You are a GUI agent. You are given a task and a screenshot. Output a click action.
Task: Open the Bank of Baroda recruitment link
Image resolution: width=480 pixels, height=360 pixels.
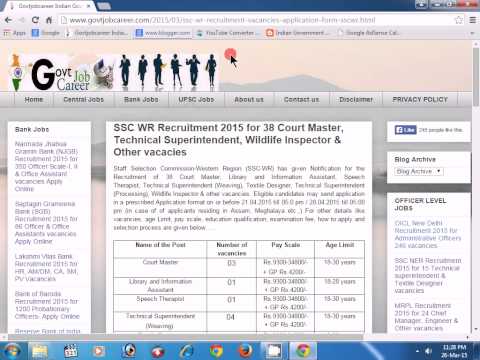pyautogui.click(x=47, y=305)
